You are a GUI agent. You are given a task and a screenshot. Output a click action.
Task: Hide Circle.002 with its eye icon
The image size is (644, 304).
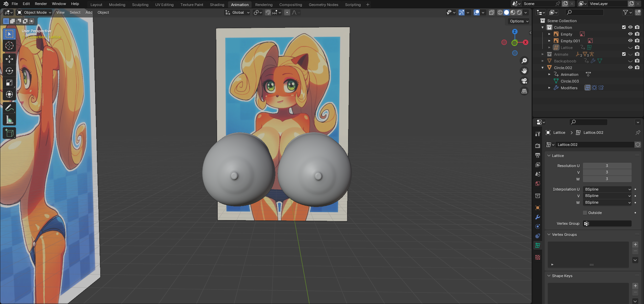tap(630, 67)
